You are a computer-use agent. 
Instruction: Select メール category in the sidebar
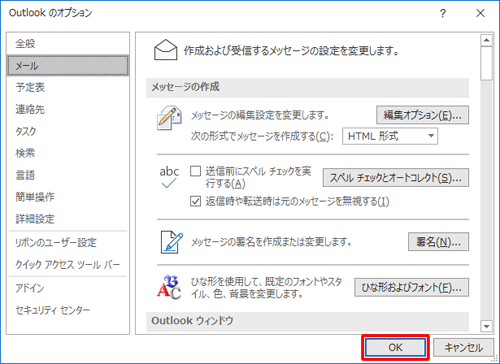pos(68,66)
